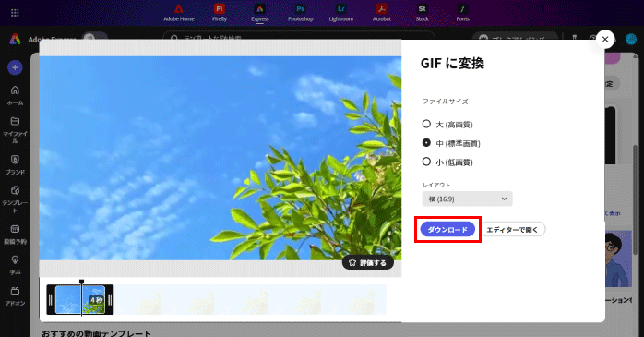Click the ダウンロード button
This screenshot has height=337, width=644.
(x=447, y=229)
